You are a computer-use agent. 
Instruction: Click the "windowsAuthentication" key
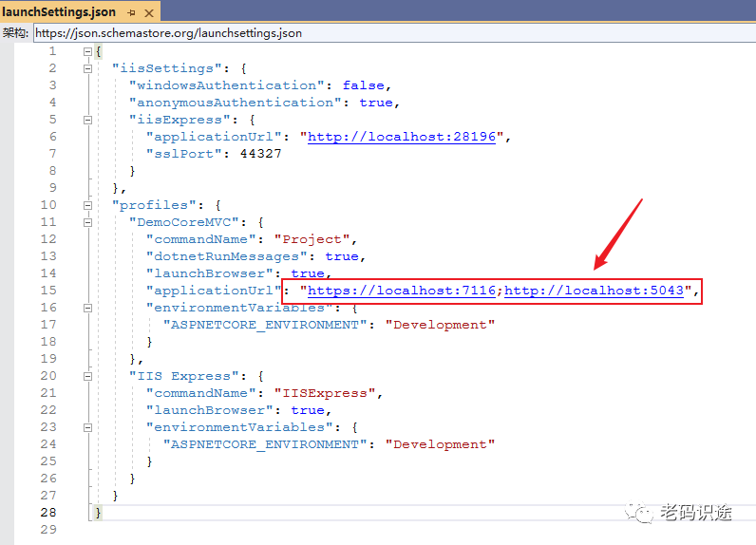pyautogui.click(x=227, y=85)
